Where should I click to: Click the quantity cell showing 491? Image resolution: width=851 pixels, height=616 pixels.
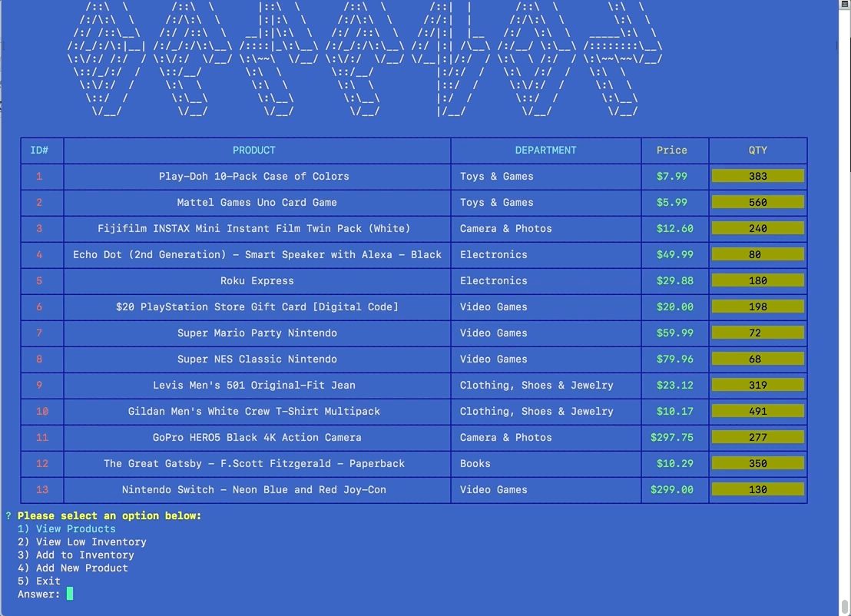(757, 411)
